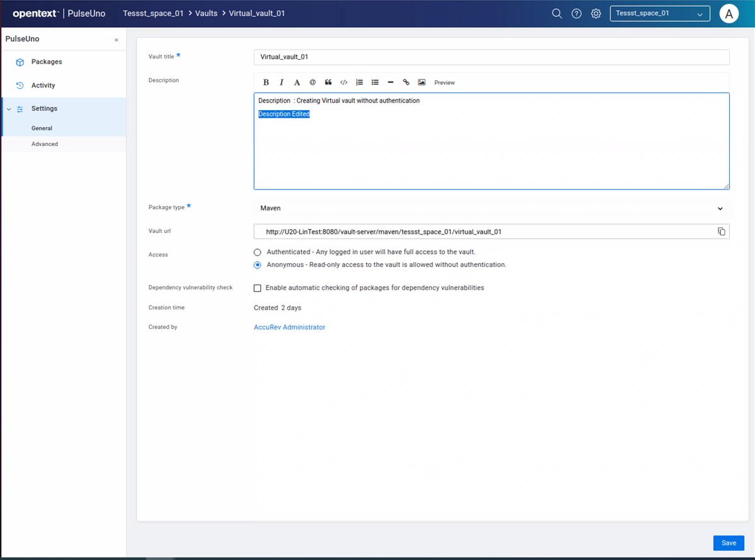Select Authenticated access option
This screenshot has width=755, height=560.
point(257,252)
